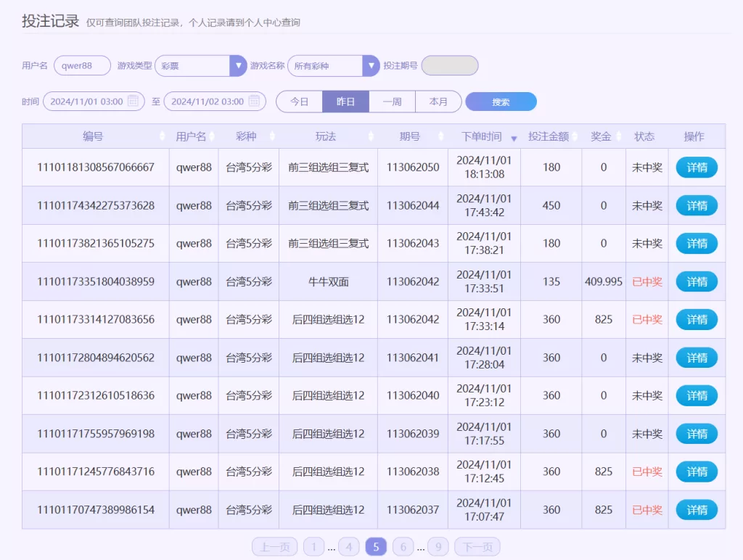Click the 投注记录 page title
Image resolution: width=743 pixels, height=560 pixels.
[50, 21]
